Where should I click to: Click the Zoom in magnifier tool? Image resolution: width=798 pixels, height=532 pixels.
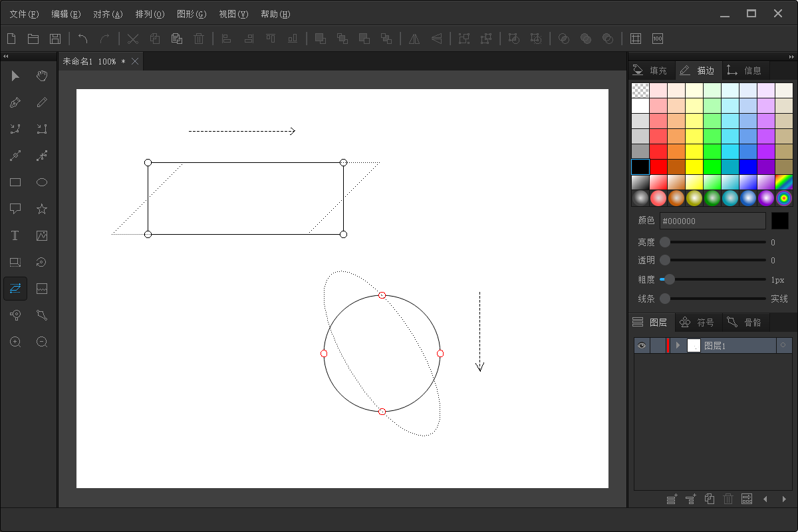pos(15,342)
